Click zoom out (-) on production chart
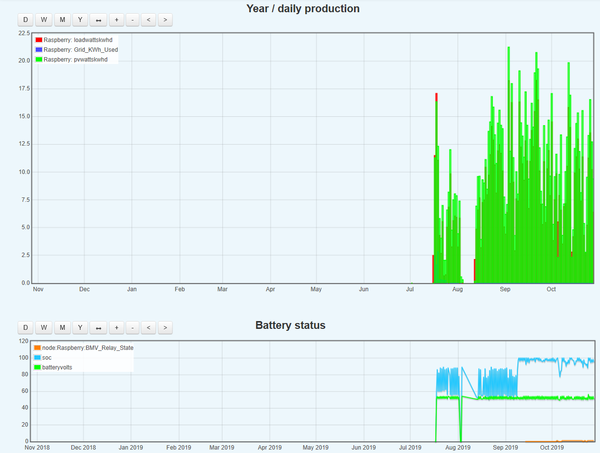This screenshot has width=600, height=453. pyautogui.click(x=132, y=19)
